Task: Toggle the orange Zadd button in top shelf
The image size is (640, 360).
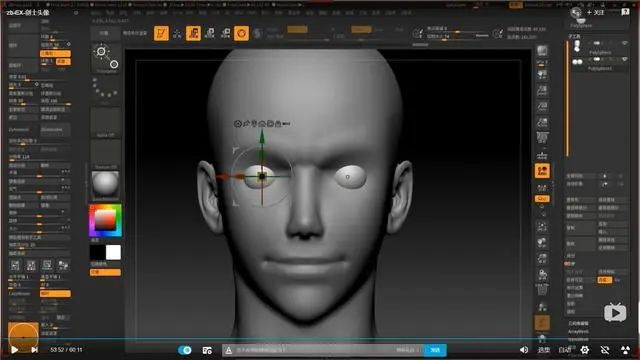Action: (361, 29)
